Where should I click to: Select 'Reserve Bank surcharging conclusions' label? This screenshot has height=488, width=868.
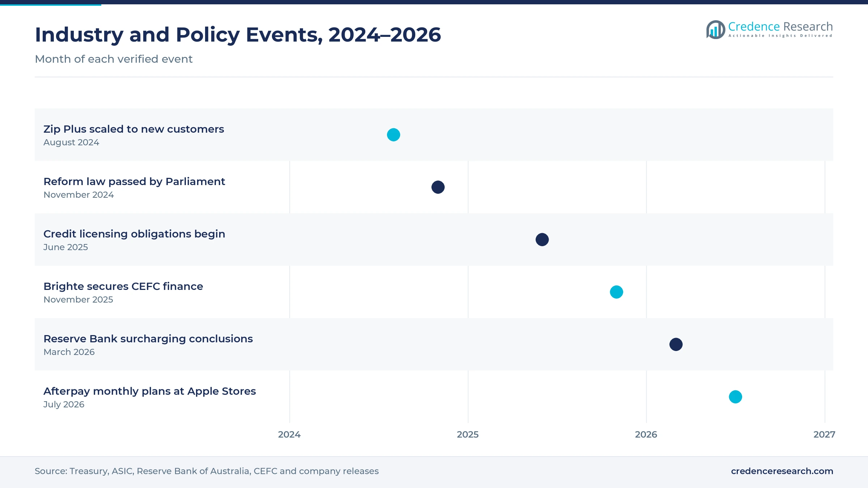(x=148, y=339)
